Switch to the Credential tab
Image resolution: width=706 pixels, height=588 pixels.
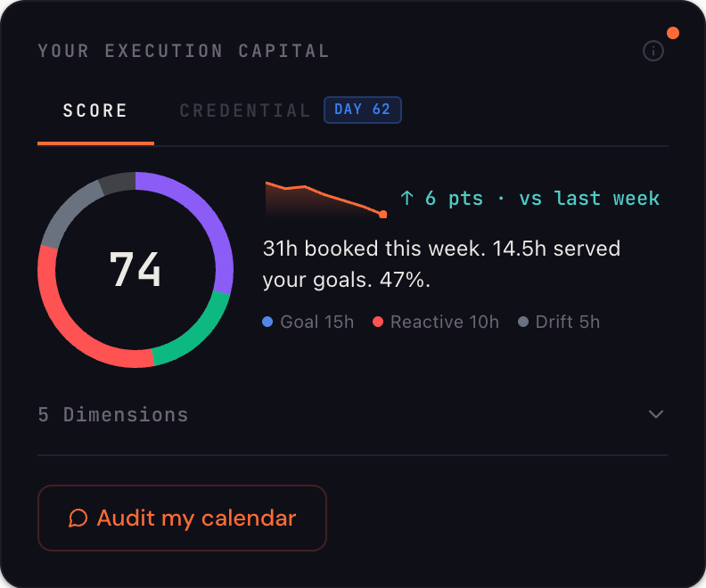[x=245, y=110]
